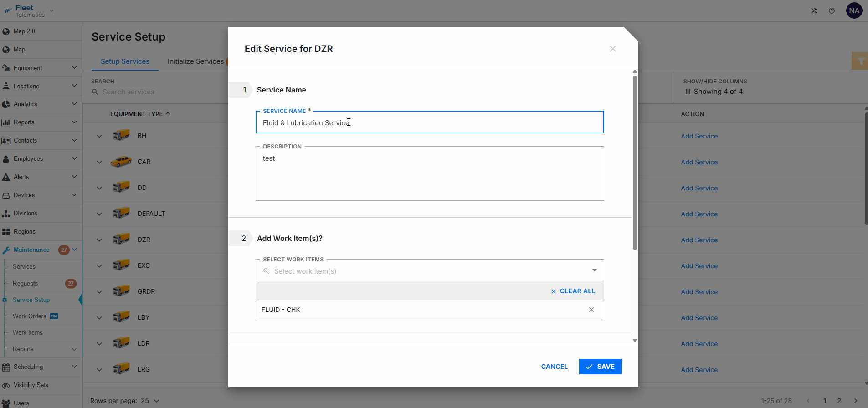Click the help question mark icon
This screenshot has width=868, height=408.
click(x=832, y=11)
